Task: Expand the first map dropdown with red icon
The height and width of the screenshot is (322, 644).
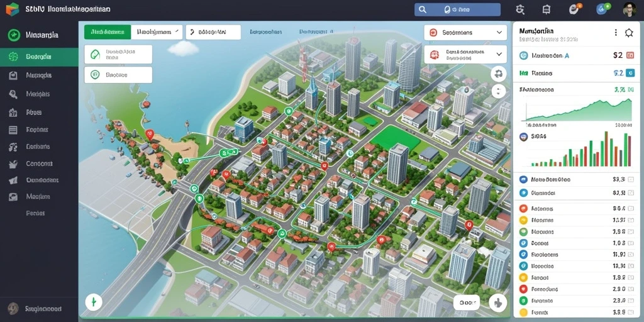Action: point(465,33)
